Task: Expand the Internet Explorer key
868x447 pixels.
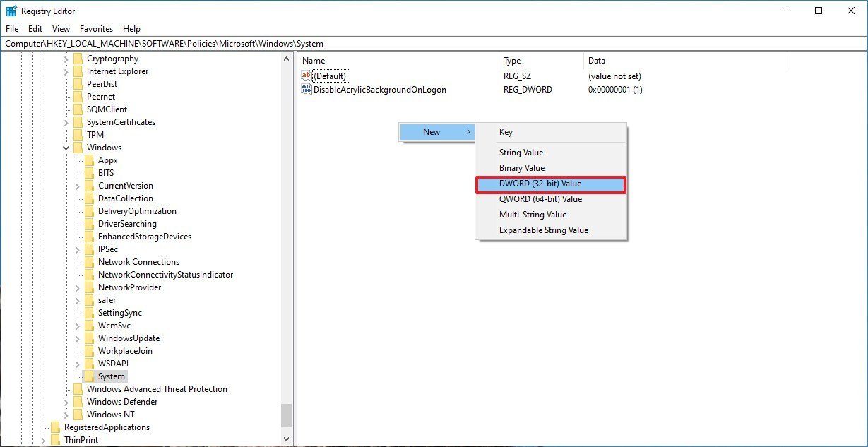Action: [x=66, y=71]
